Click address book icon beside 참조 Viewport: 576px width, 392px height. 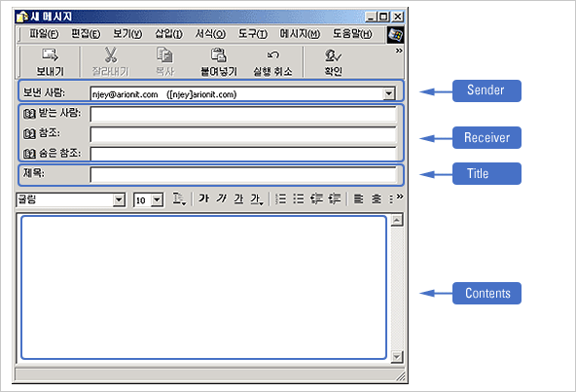pyautogui.click(x=29, y=133)
